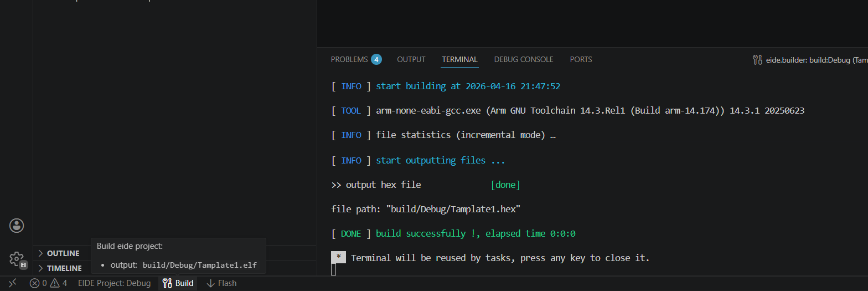
Task: Click the eide.builder task terminal label
Action: 817,59
